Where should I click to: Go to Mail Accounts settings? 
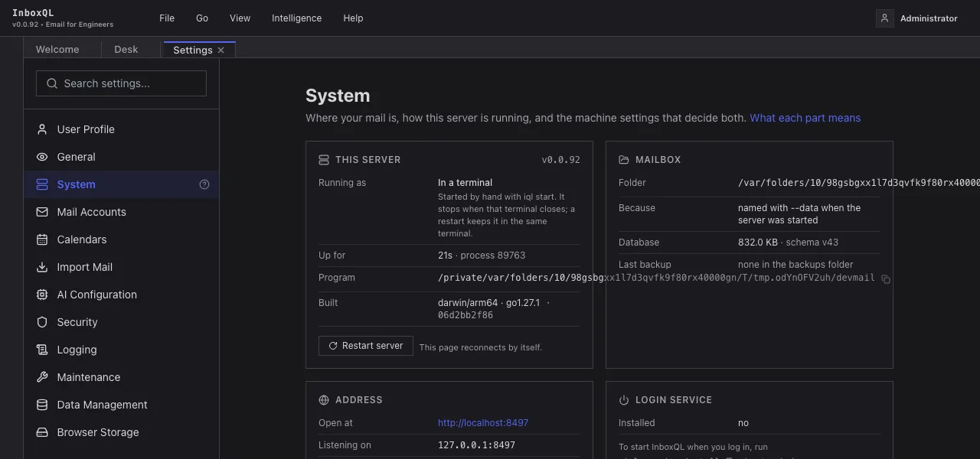tap(121, 212)
